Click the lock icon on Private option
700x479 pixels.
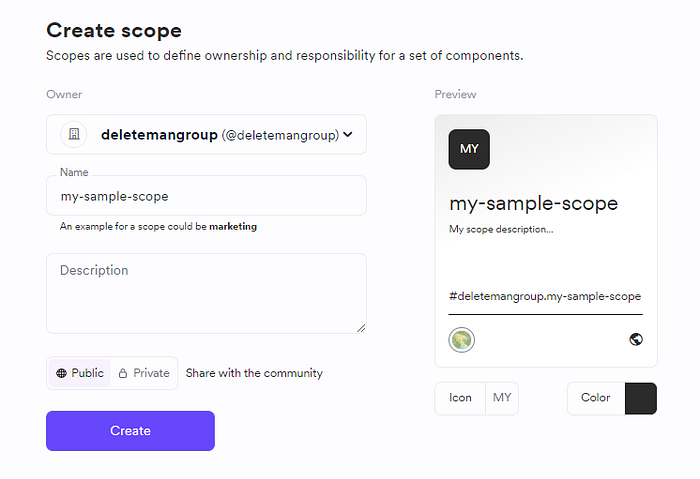123,373
